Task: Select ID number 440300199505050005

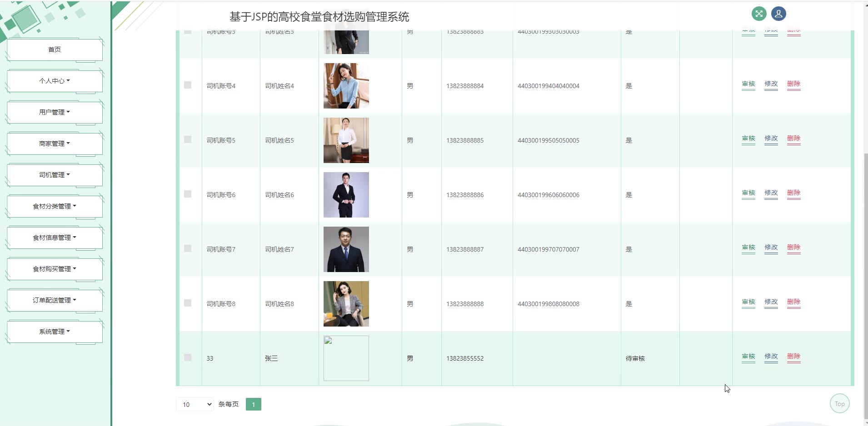Action: click(549, 140)
